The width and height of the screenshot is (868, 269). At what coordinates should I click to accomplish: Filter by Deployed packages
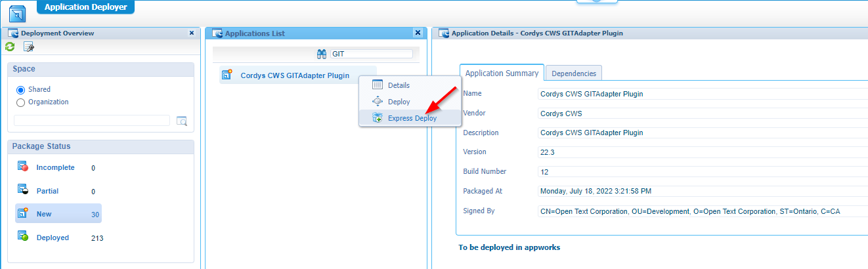pos(53,238)
